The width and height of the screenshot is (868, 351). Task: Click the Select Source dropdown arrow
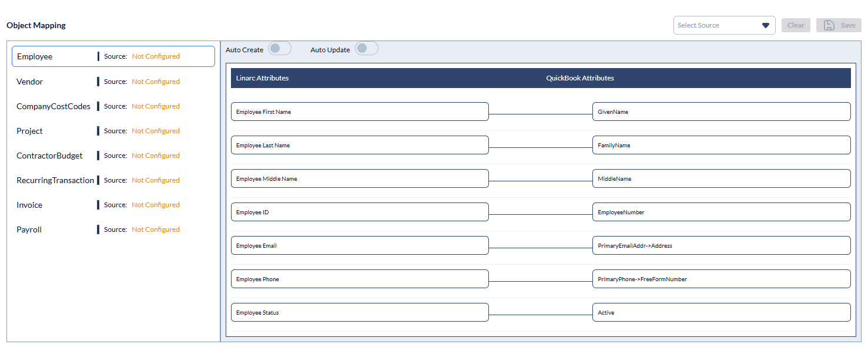click(765, 25)
